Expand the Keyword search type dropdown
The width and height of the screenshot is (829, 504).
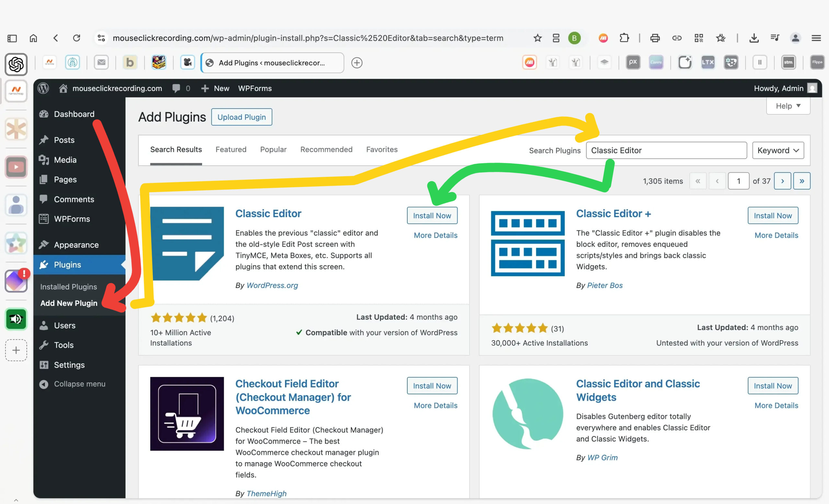tap(778, 150)
